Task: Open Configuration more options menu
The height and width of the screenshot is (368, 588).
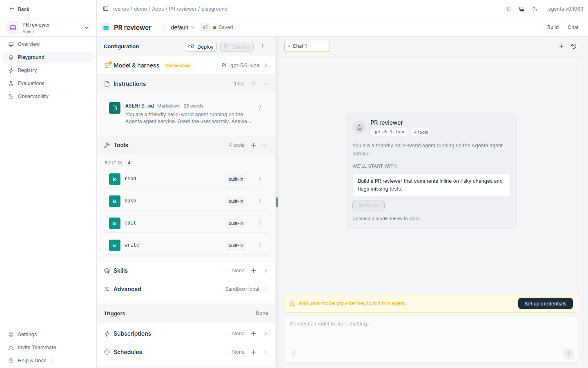Action: [263, 47]
